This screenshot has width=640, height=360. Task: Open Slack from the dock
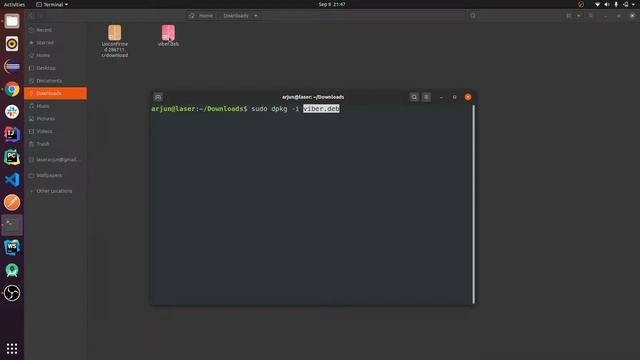click(x=12, y=111)
